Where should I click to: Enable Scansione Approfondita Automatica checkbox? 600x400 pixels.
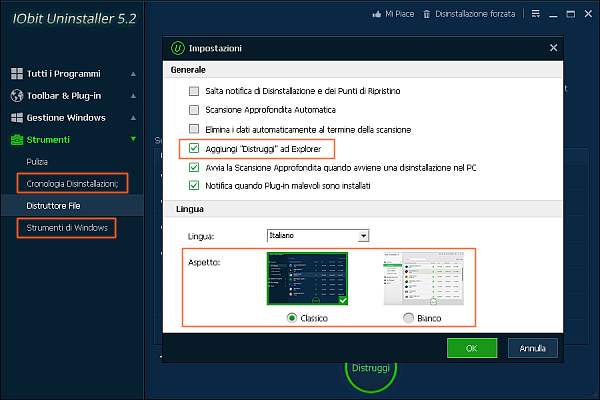[x=194, y=110]
